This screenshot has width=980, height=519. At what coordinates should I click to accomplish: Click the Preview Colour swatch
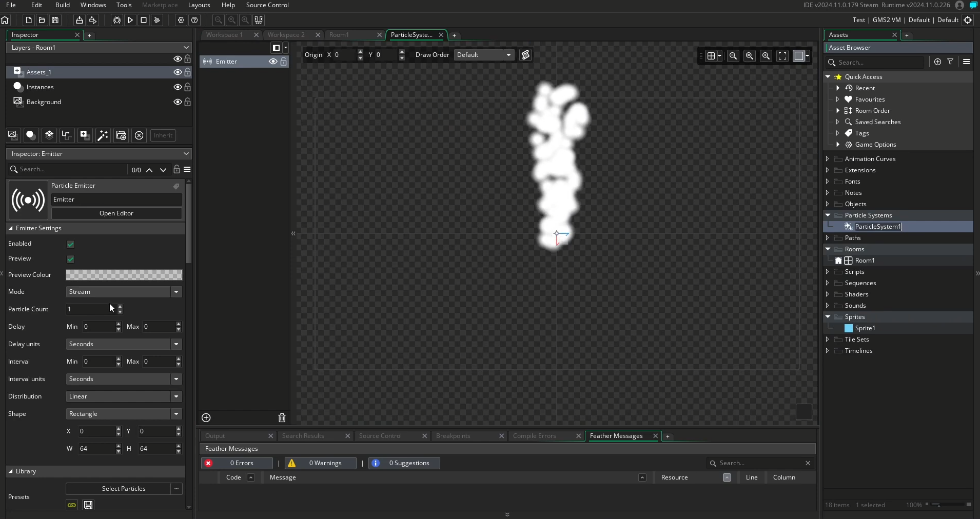[124, 275]
